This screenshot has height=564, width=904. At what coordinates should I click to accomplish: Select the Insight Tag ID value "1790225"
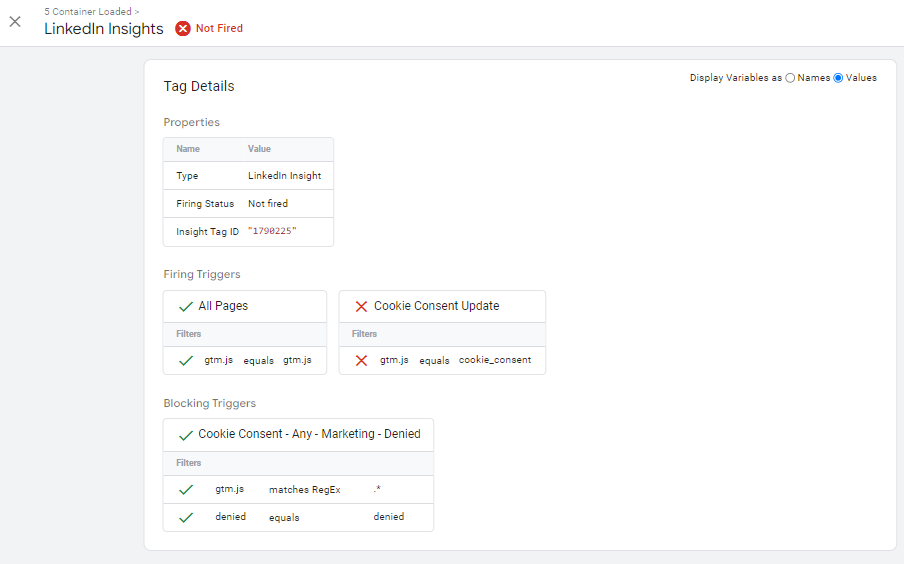click(x=272, y=231)
